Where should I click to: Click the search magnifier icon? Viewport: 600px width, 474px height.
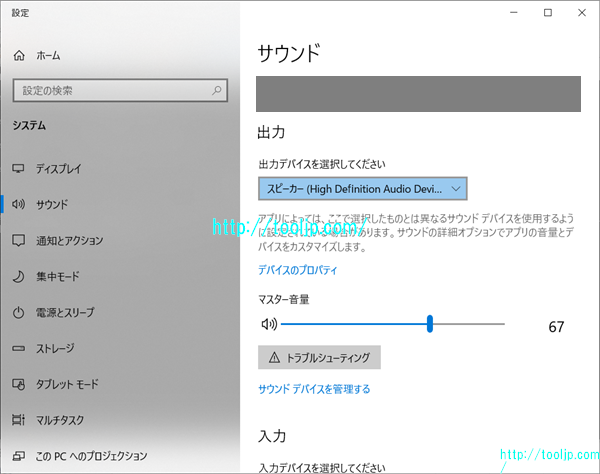[217, 90]
